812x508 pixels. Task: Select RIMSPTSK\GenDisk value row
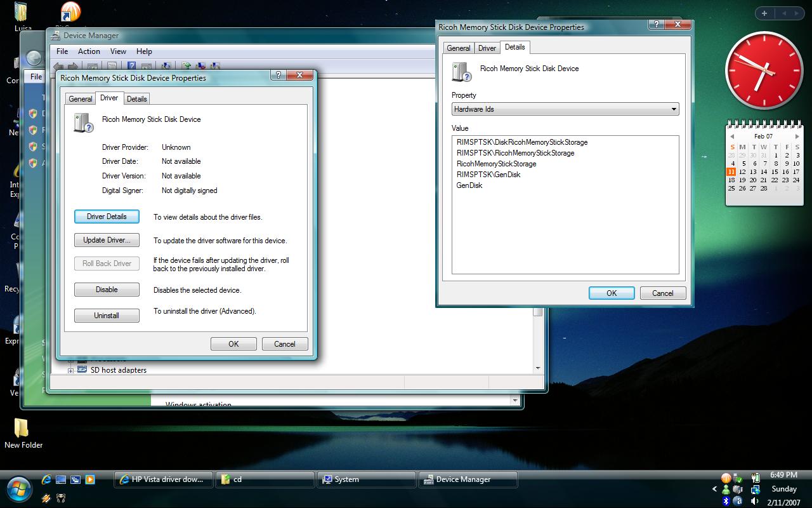488,175
